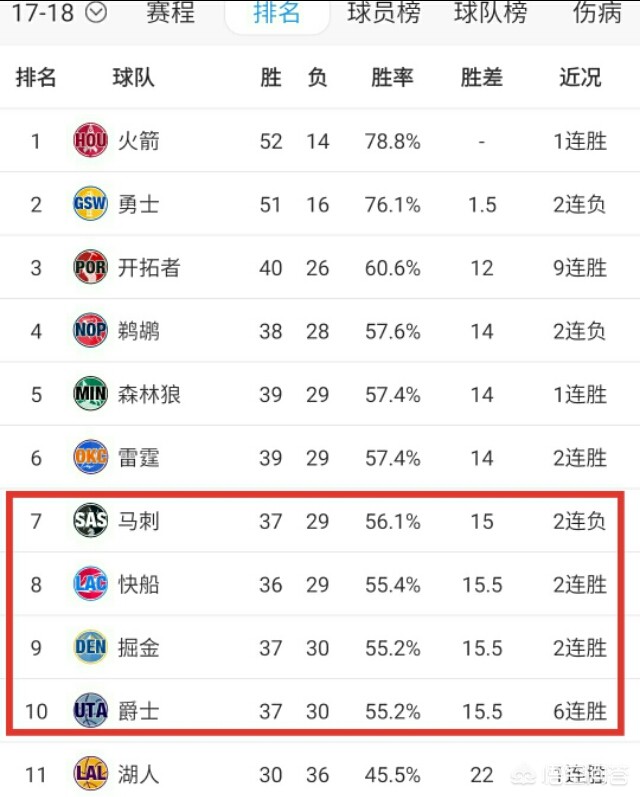Open the OKC Thunder team logo

pyautogui.click(x=90, y=456)
